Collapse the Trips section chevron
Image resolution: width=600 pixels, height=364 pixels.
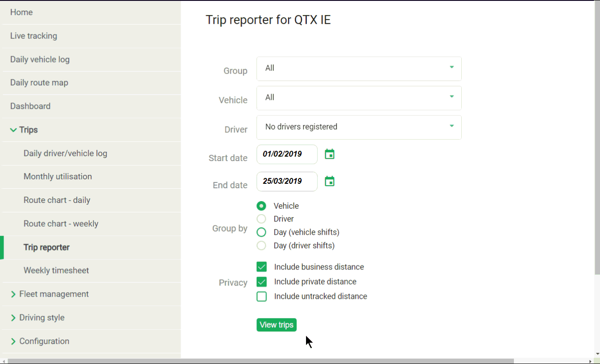click(13, 130)
